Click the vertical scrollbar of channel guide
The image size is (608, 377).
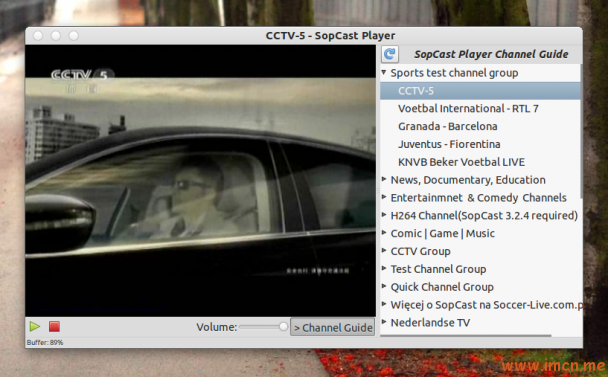pyautogui.click(x=581, y=132)
